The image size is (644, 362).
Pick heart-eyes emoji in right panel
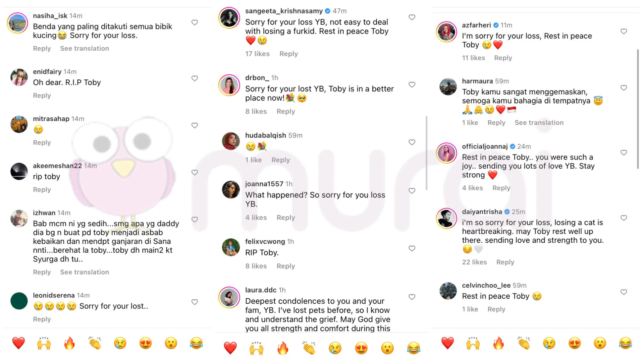point(575,343)
